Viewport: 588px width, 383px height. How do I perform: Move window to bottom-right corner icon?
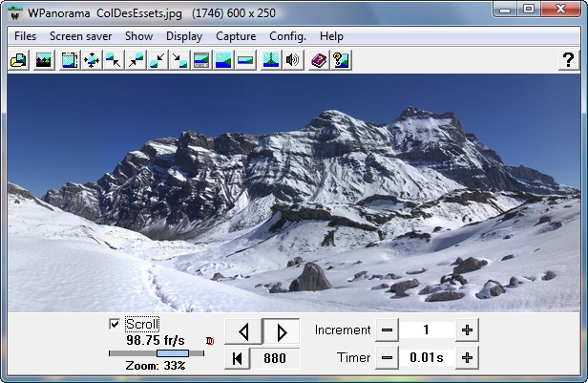(179, 60)
